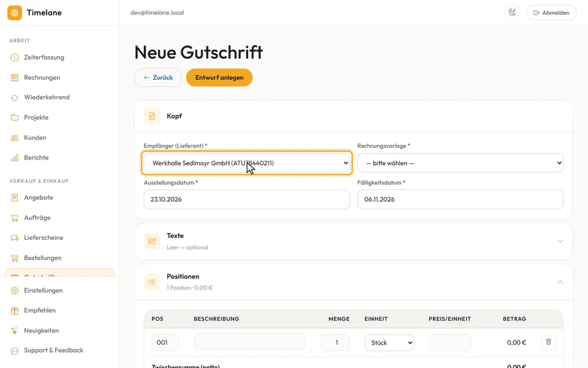Click the Texte section header
The height and width of the screenshot is (368, 588).
(x=353, y=241)
